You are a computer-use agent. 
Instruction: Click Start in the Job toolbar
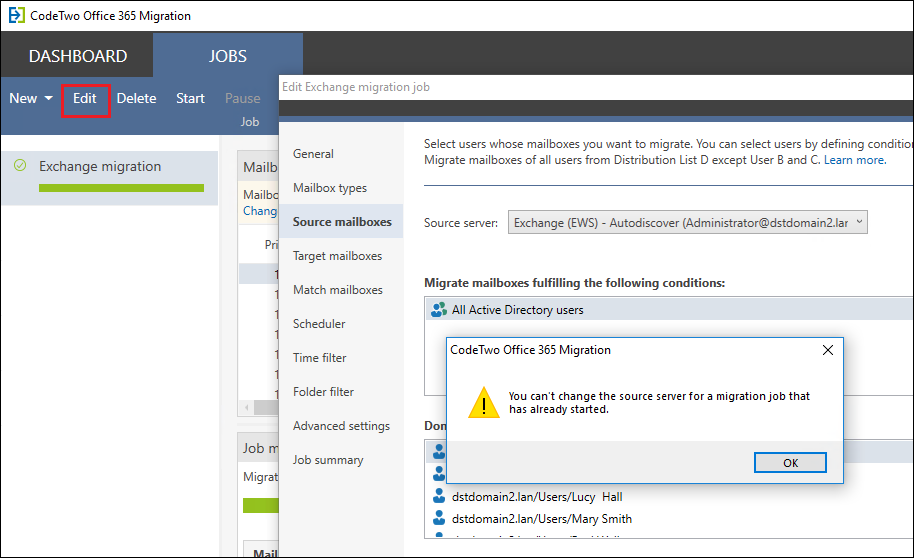coord(191,99)
